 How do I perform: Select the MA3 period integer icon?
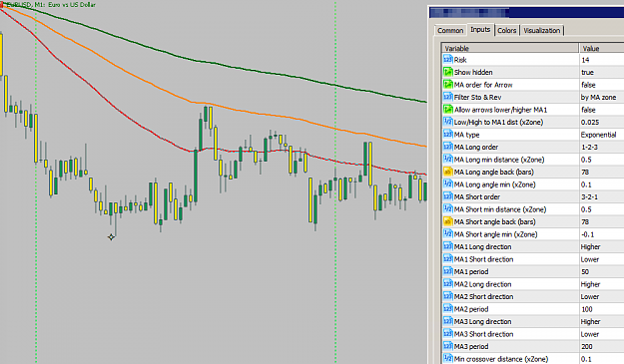[447, 346]
